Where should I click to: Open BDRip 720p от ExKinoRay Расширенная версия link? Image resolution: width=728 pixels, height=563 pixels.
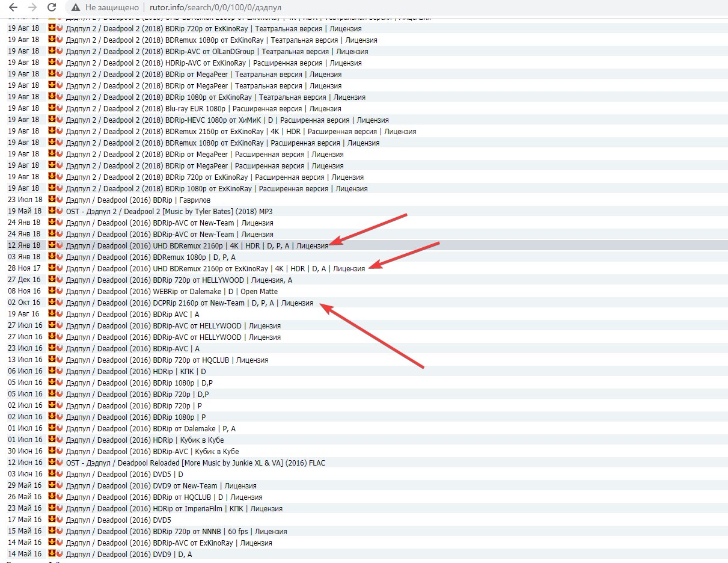215,177
